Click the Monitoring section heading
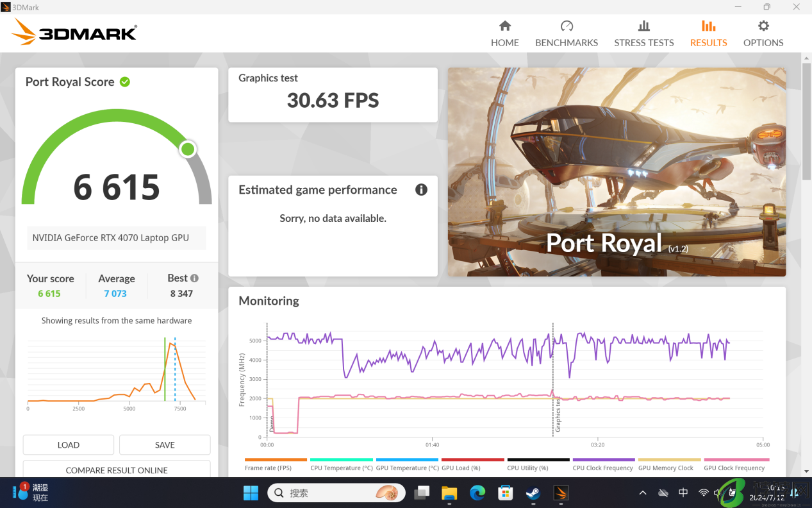This screenshot has width=812, height=508. [269, 301]
